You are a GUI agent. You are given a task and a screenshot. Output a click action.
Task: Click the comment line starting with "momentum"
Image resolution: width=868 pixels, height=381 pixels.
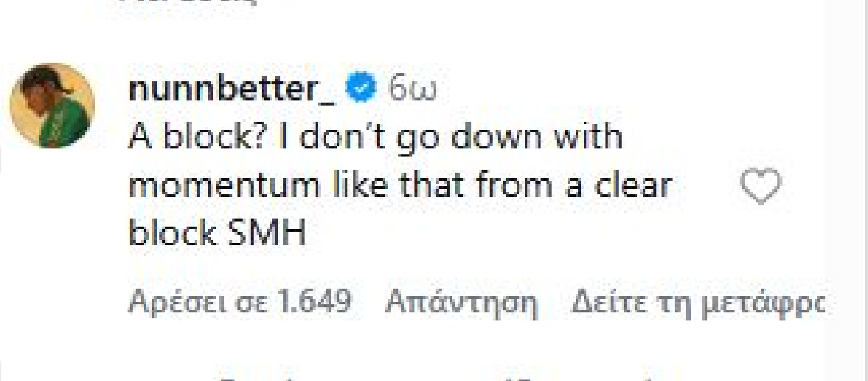tap(400, 185)
